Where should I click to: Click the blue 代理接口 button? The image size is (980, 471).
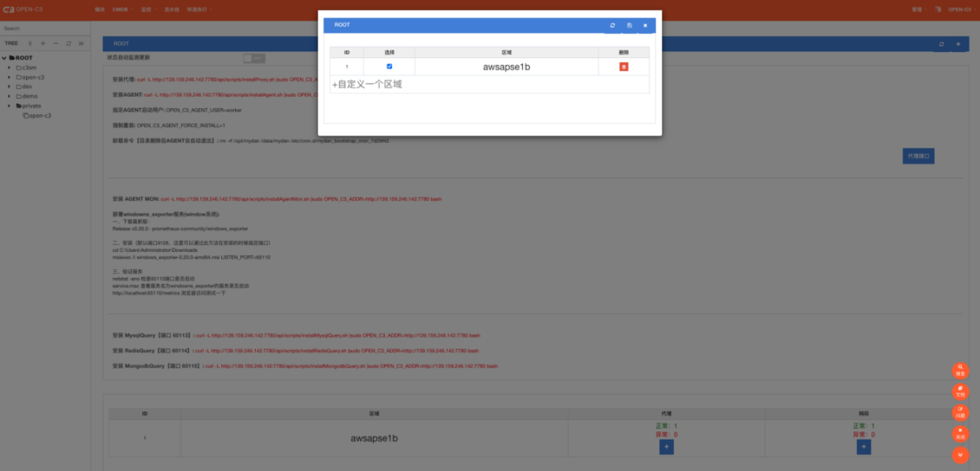coord(918,156)
